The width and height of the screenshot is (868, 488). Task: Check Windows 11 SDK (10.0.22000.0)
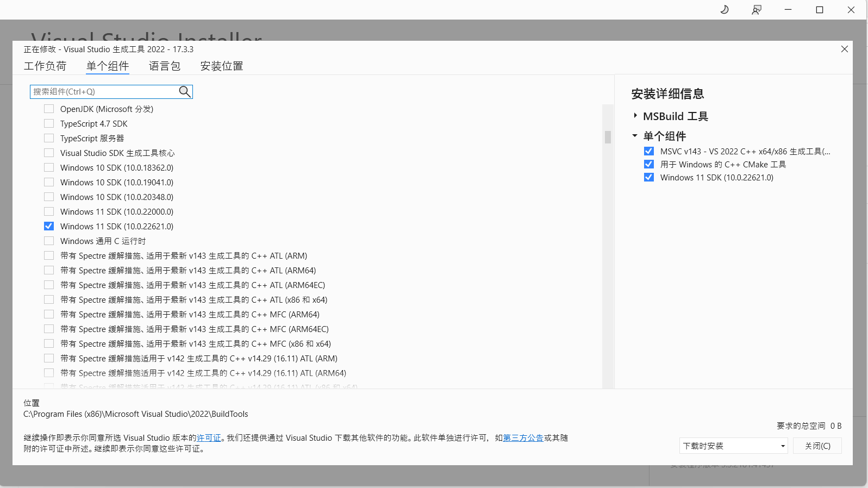(49, 211)
